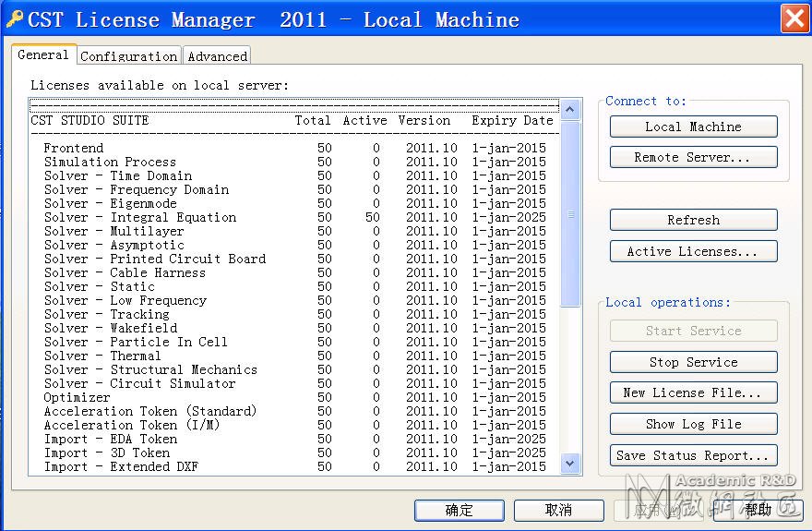
Task: Select the Simulation Process row
Action: 294,163
